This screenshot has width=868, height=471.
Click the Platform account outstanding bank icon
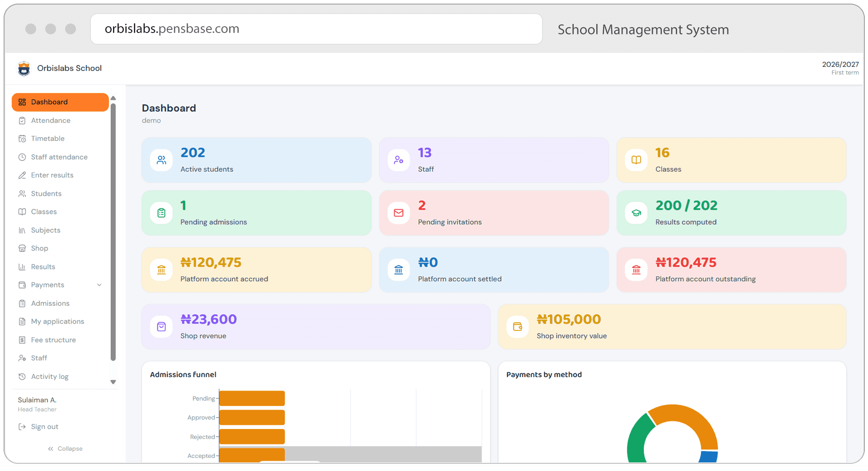[x=636, y=270]
